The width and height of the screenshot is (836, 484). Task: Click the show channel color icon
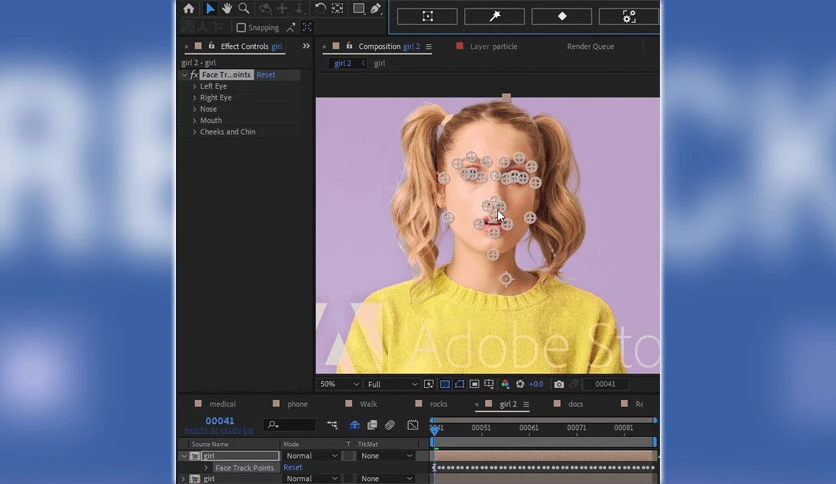[x=505, y=384]
